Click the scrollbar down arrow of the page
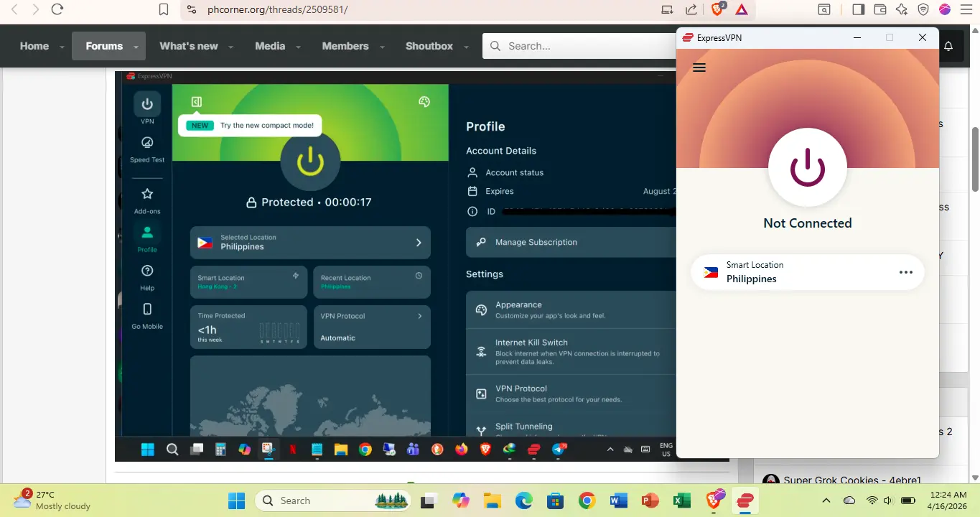This screenshot has height=517, width=980. pos(975,478)
